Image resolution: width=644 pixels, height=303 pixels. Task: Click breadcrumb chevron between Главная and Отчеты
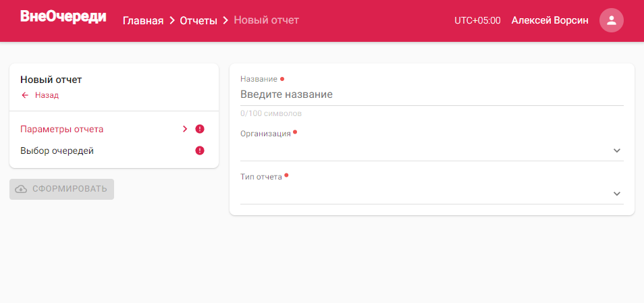[x=171, y=20]
